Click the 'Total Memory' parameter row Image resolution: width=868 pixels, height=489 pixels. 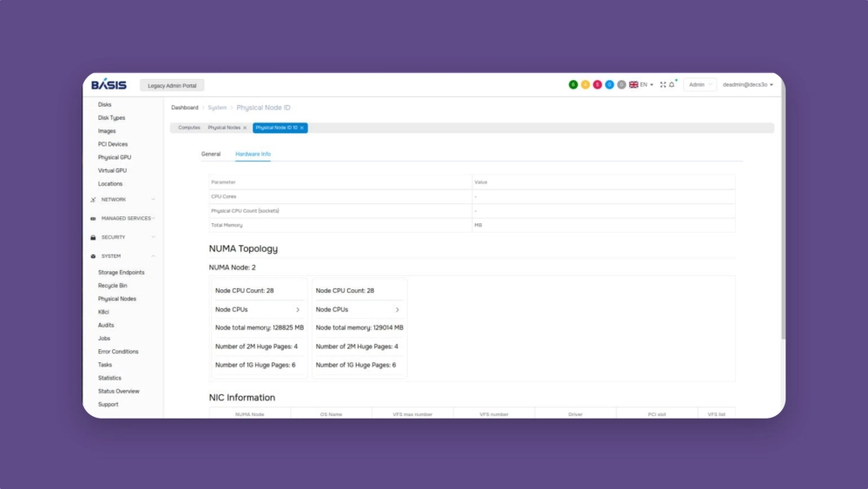(x=472, y=226)
